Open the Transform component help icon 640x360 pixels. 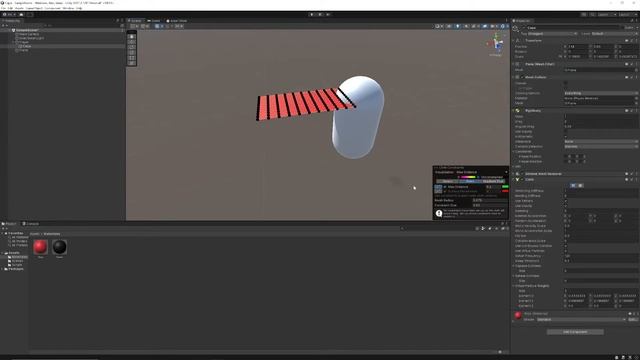[x=627, y=40]
